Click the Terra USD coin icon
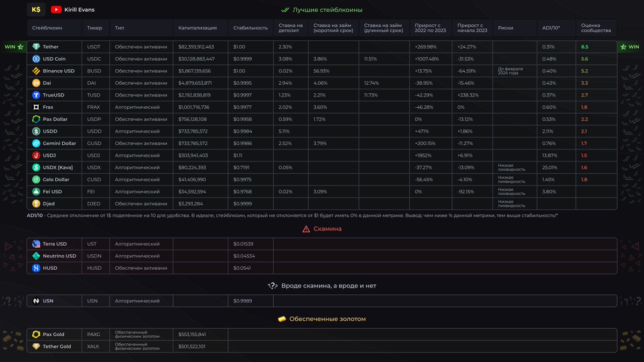 point(36,244)
